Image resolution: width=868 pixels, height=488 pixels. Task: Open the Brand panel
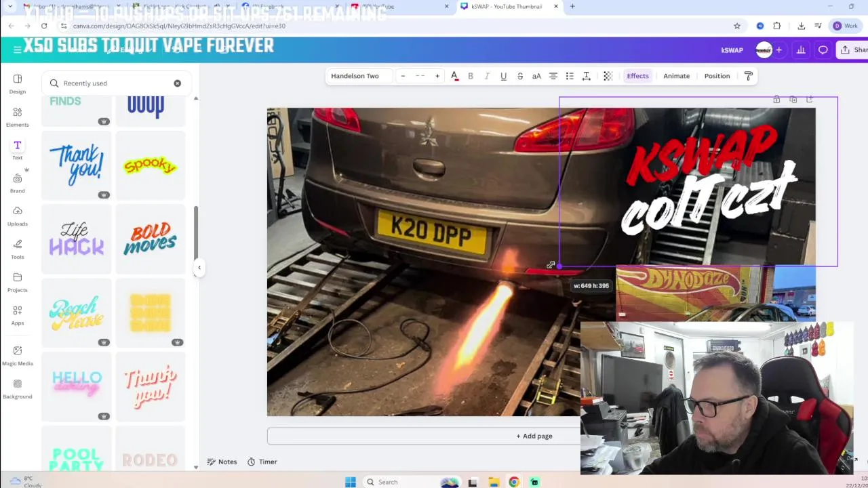[18, 183]
